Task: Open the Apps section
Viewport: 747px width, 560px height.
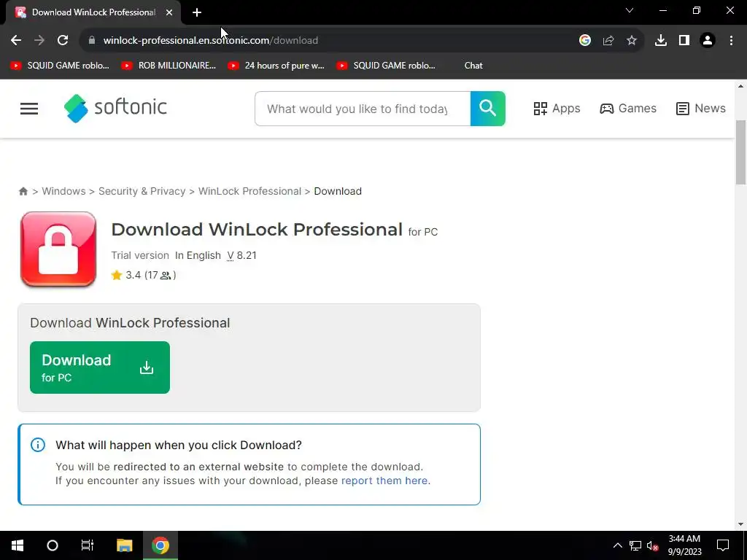Action: click(557, 109)
